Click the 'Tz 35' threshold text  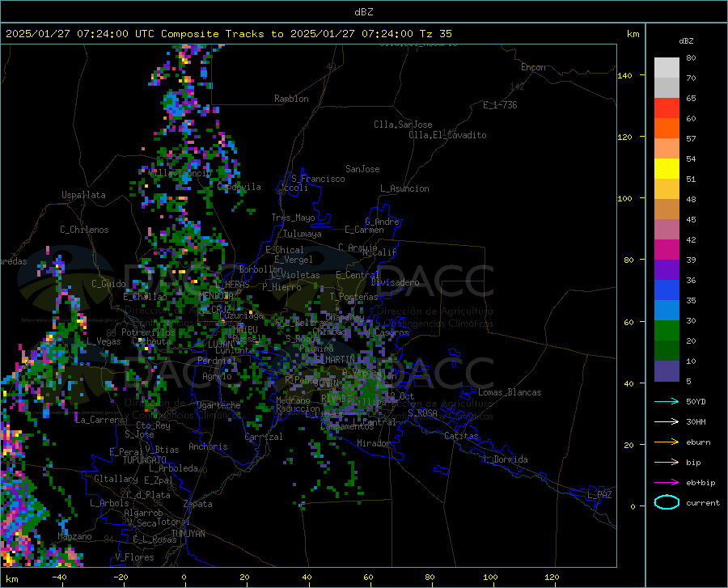pyautogui.click(x=435, y=34)
